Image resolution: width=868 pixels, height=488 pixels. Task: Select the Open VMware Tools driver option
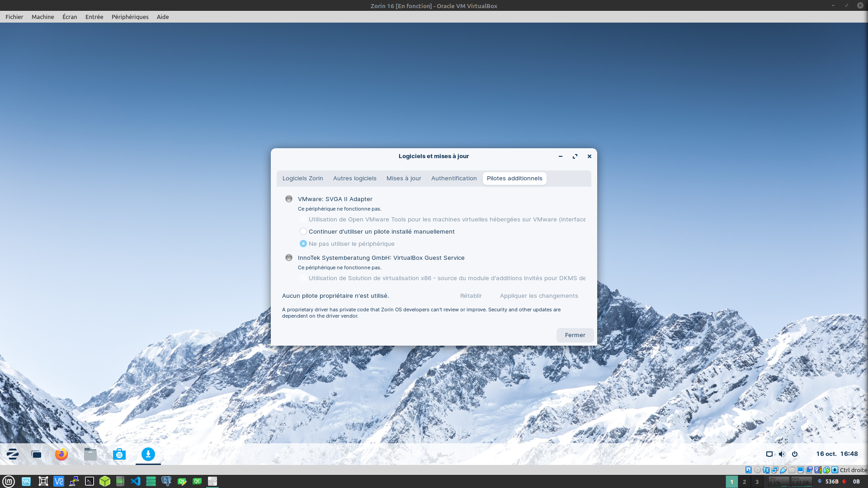click(303, 219)
